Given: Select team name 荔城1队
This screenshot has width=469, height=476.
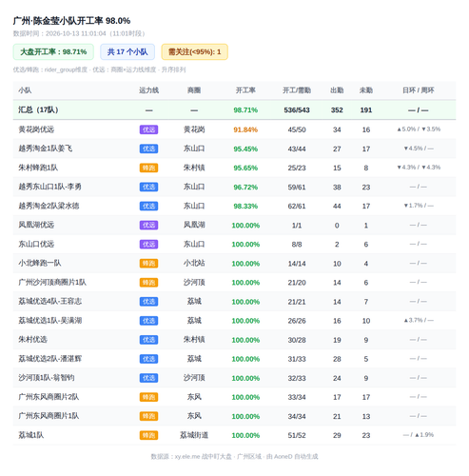Looking at the screenshot, I should pyautogui.click(x=31, y=435).
